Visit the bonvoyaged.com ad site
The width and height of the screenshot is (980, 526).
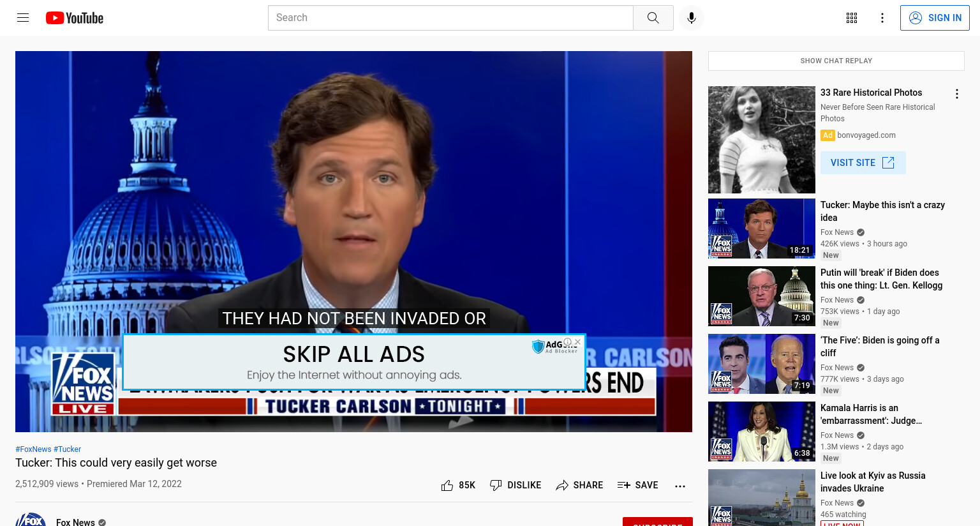(x=863, y=163)
